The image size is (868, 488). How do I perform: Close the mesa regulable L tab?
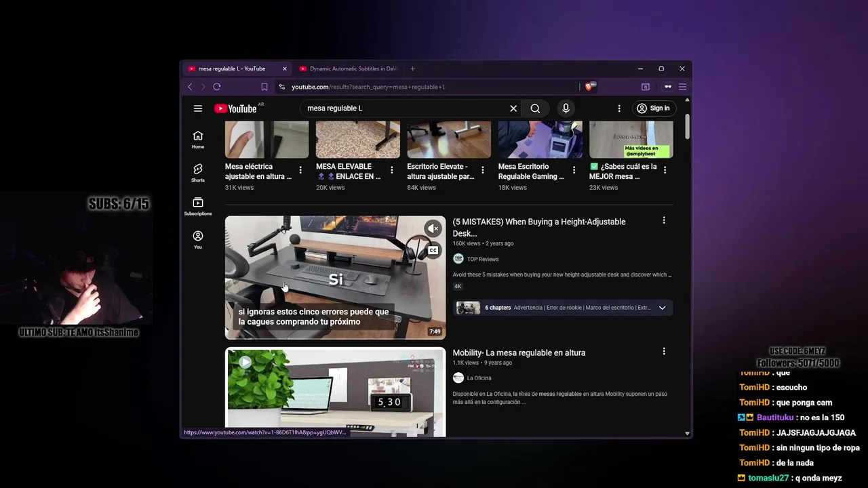pyautogui.click(x=285, y=68)
